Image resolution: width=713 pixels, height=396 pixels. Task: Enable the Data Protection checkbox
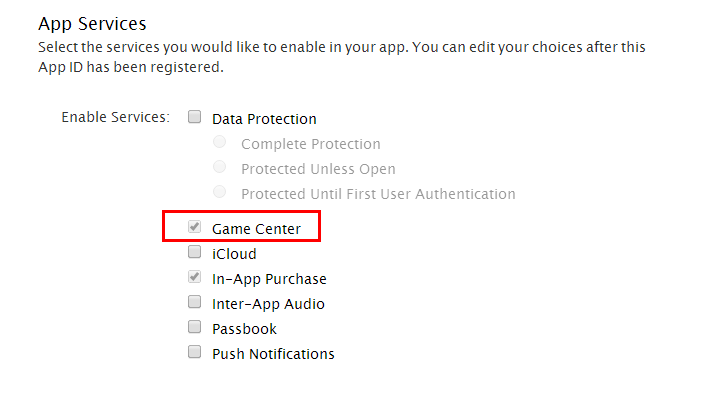pos(195,117)
